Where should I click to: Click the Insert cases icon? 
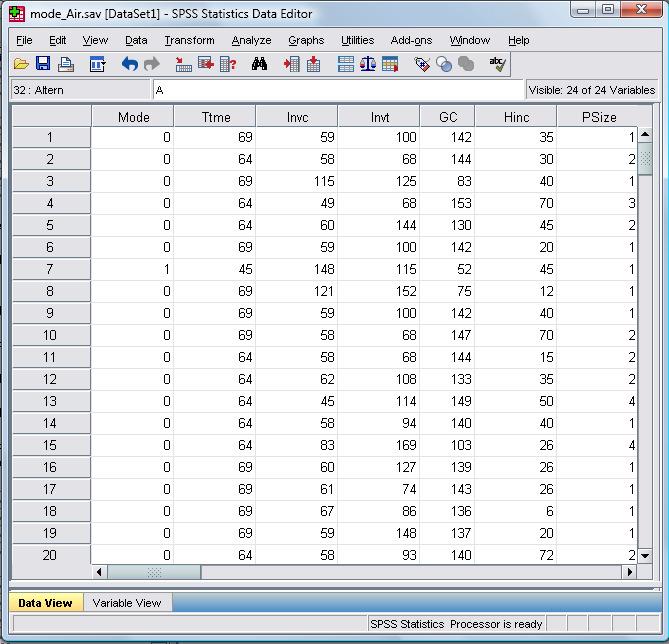pyautogui.click(x=291, y=64)
